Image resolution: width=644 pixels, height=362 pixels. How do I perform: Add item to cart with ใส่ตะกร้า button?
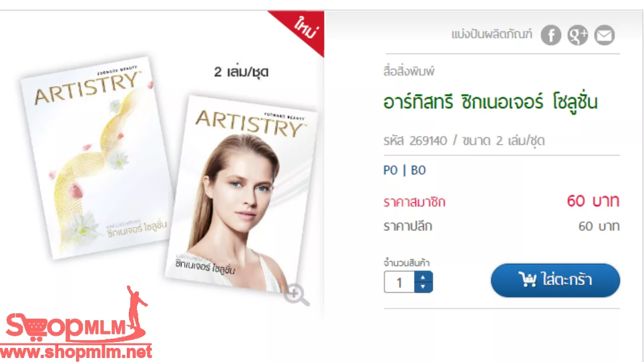click(x=555, y=280)
